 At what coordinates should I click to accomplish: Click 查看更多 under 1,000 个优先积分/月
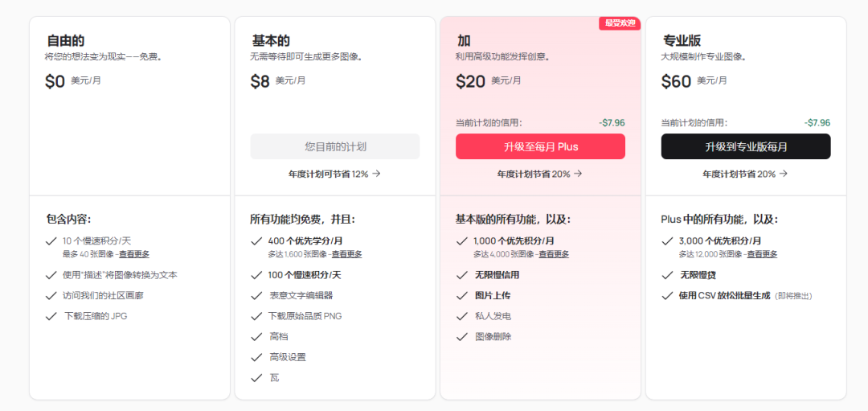pos(554,254)
